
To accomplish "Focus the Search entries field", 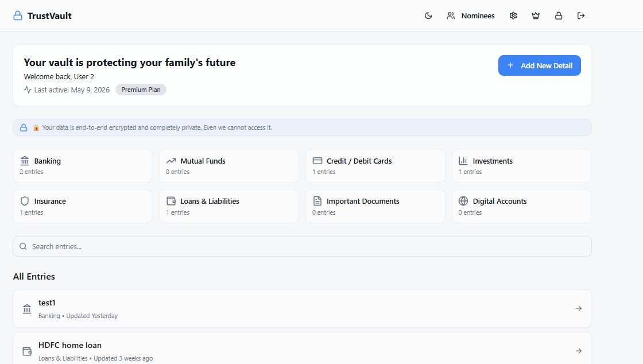I will pos(302,246).
